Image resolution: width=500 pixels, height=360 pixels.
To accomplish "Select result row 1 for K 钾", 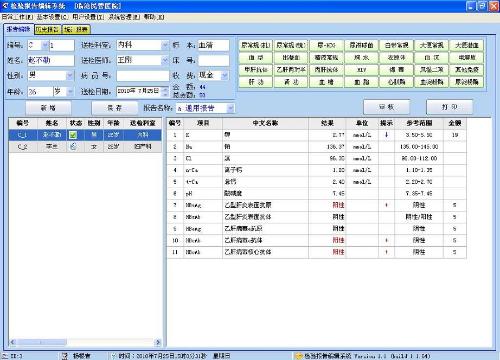I will coord(317,135).
